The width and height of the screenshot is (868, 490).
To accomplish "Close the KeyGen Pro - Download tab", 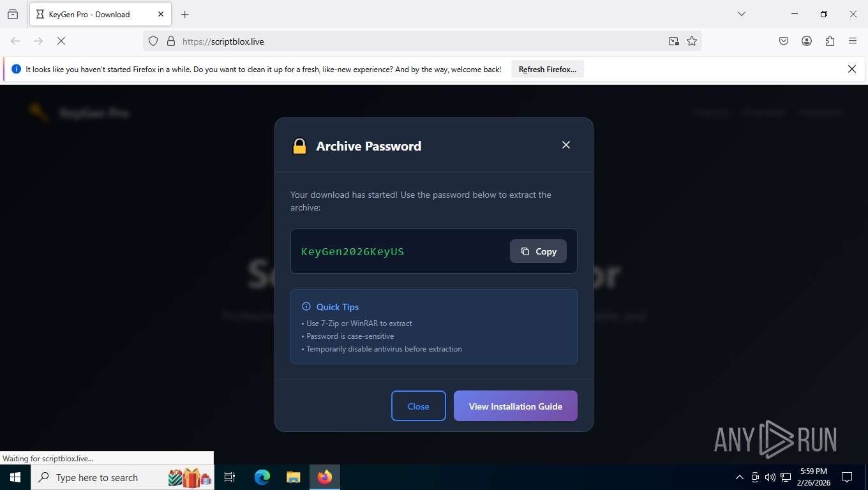I will coord(161,14).
